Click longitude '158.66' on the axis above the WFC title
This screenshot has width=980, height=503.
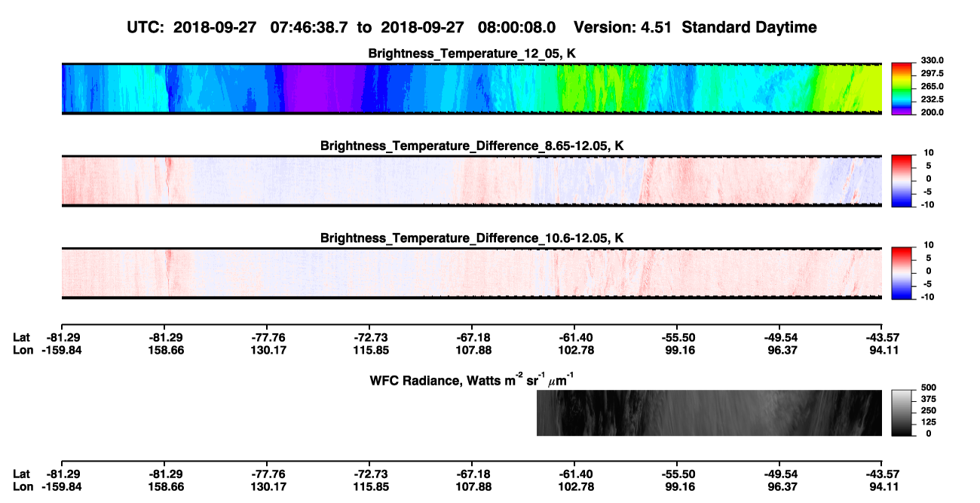[164, 350]
